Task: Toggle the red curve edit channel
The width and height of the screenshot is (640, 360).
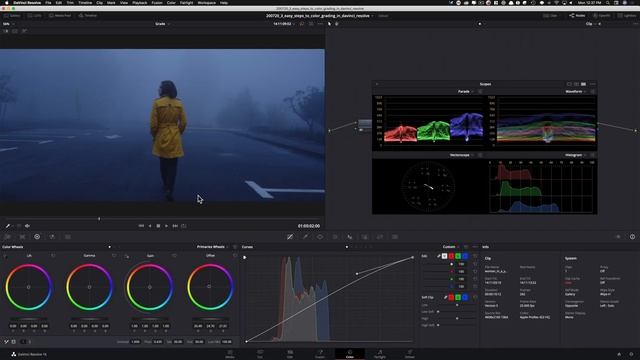Action: tap(451, 256)
